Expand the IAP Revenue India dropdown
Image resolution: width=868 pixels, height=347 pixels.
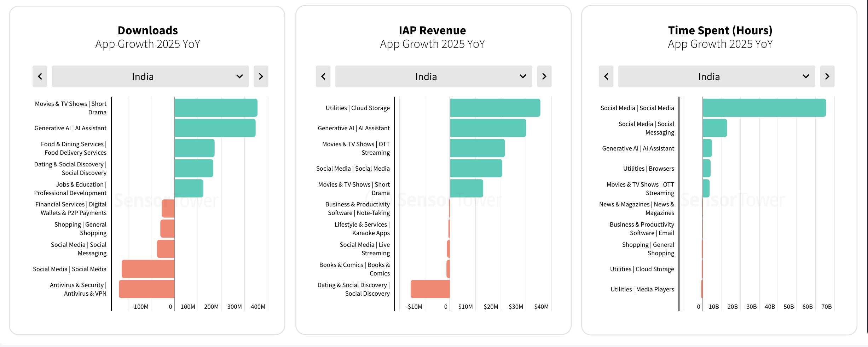(433, 76)
